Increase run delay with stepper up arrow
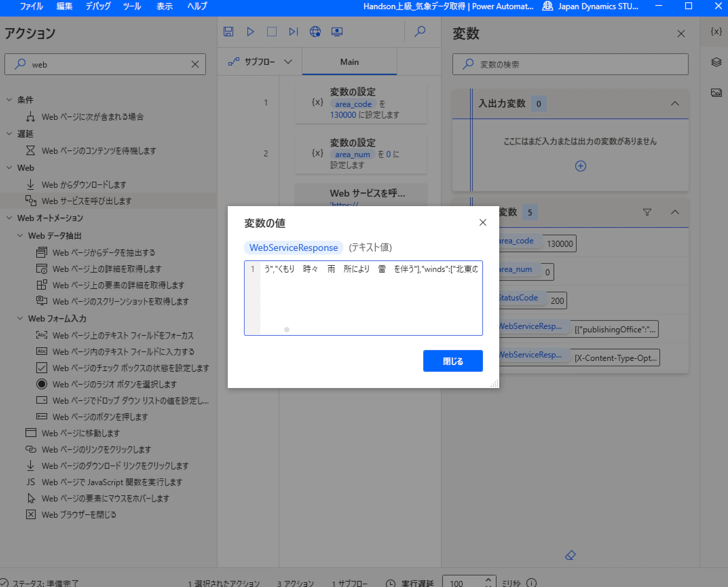Screen dimensions: 728x587 488,579
